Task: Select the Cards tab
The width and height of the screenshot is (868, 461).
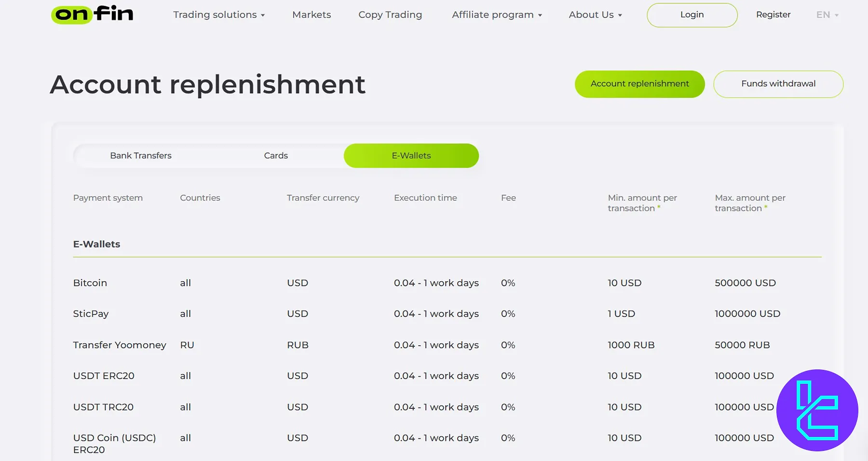Action: (x=276, y=156)
